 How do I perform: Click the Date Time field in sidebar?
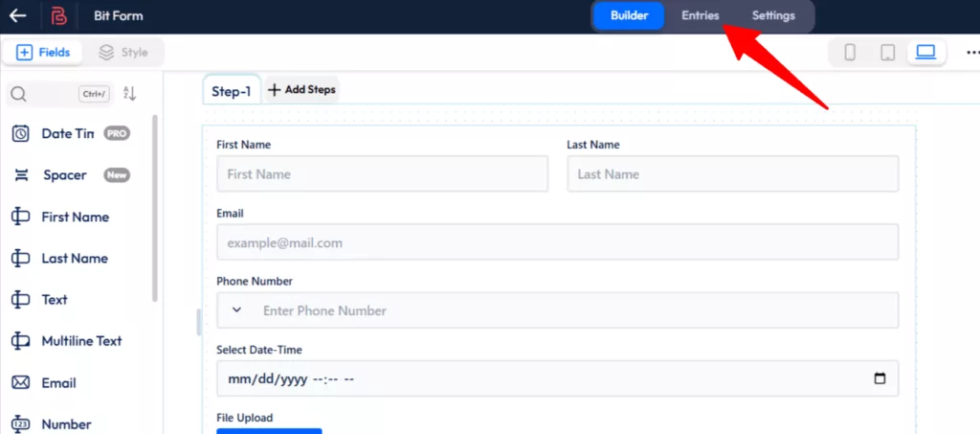point(68,134)
